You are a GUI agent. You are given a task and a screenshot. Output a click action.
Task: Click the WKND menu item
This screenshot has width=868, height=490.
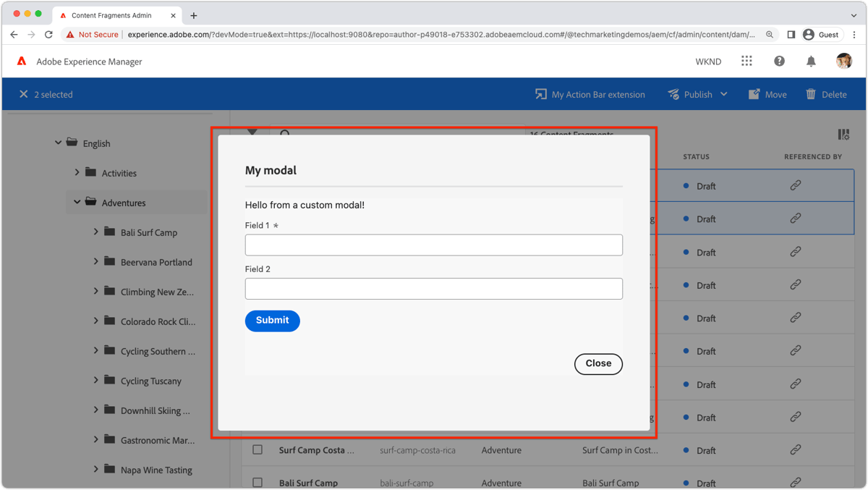coord(708,62)
